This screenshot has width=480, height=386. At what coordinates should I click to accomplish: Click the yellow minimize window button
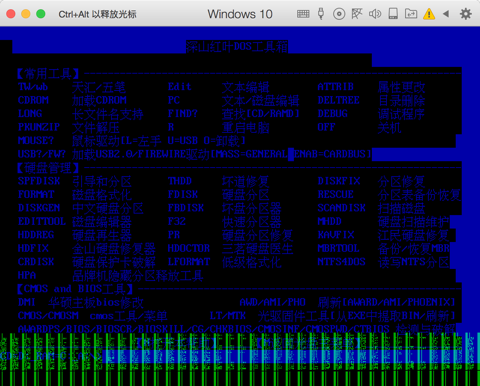[26, 14]
